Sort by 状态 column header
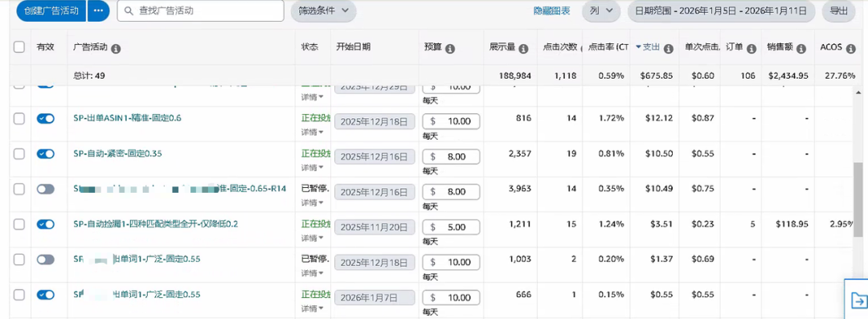 (310, 47)
